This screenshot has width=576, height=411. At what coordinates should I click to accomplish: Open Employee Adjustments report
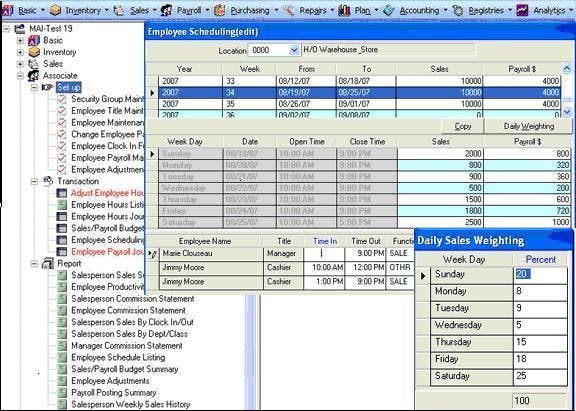110,381
